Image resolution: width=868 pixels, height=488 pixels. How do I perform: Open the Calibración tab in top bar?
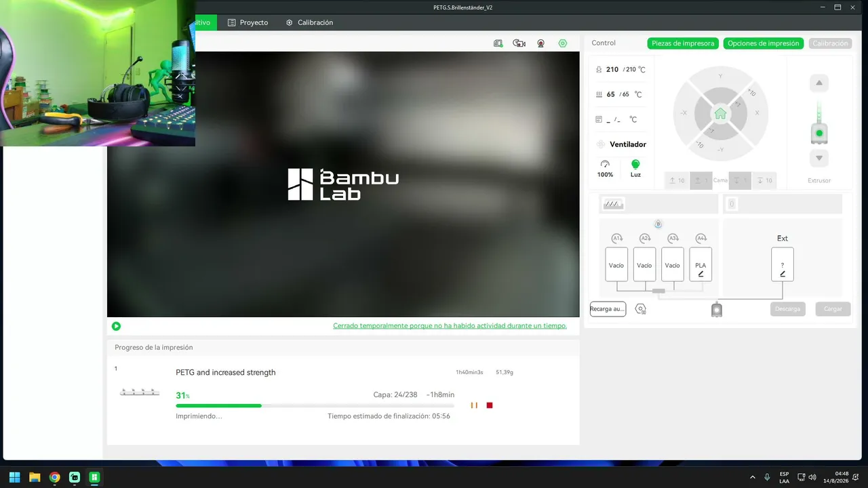(309, 22)
